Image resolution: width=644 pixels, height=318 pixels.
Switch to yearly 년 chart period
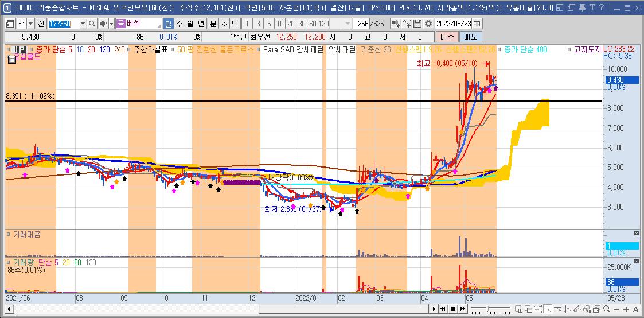click(201, 24)
